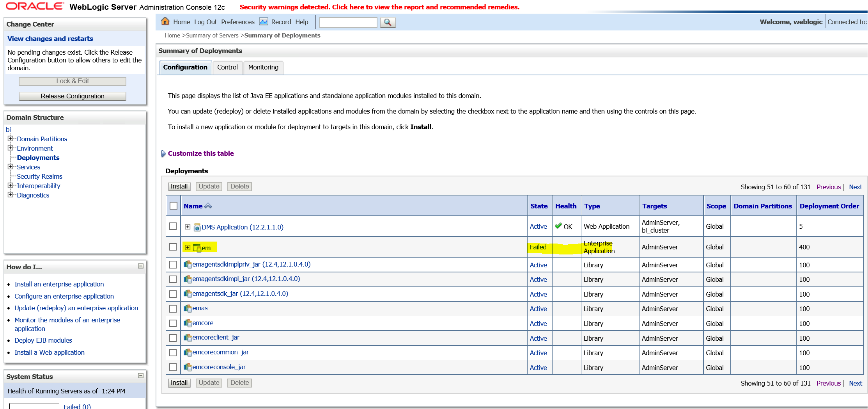Screen dimensions: 868x409
Task: Click View changes and restarts link
Action: click(x=50, y=39)
